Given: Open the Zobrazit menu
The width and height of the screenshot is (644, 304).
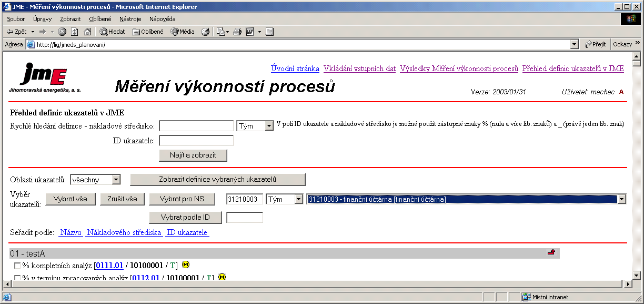Looking at the screenshot, I should point(71,19).
